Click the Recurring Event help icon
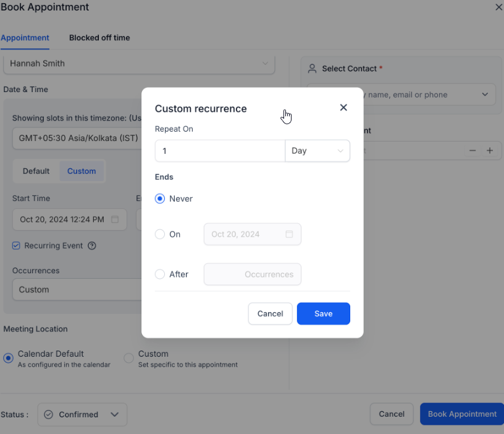The width and height of the screenshot is (504, 434). pos(92,245)
